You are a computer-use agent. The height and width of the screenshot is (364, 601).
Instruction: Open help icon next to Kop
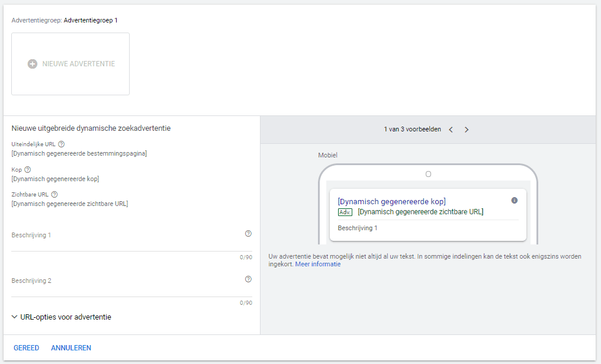[28, 169]
